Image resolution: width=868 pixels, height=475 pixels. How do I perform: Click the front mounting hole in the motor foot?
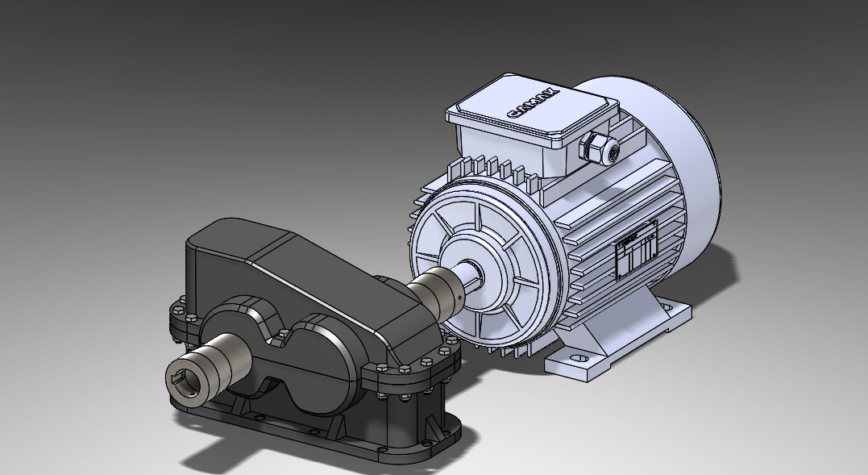pos(579,358)
